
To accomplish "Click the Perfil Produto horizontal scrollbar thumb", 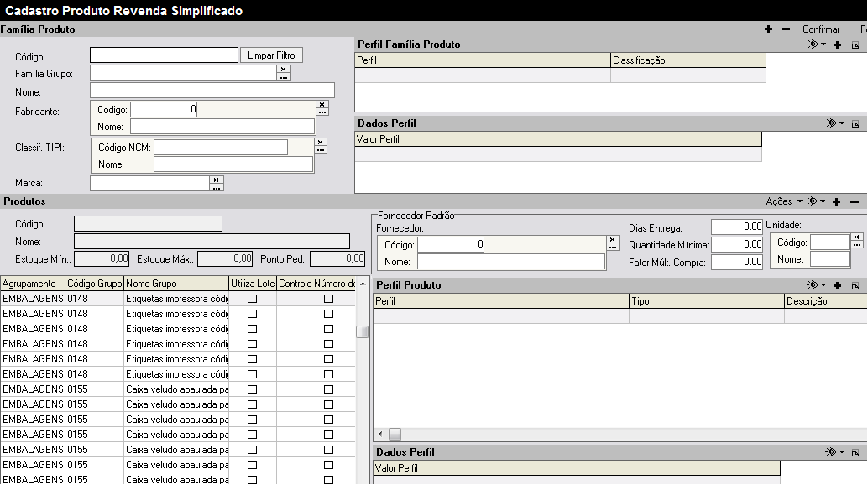I will click(395, 434).
